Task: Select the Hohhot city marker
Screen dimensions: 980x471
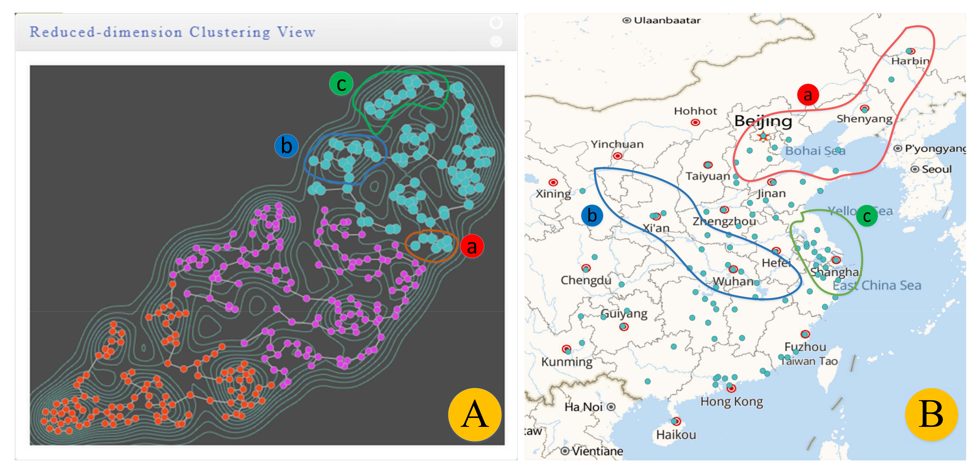Action: click(695, 123)
